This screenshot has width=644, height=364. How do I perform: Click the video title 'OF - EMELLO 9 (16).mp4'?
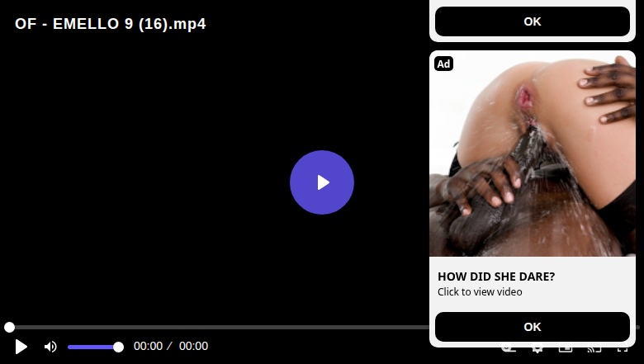pos(111,24)
